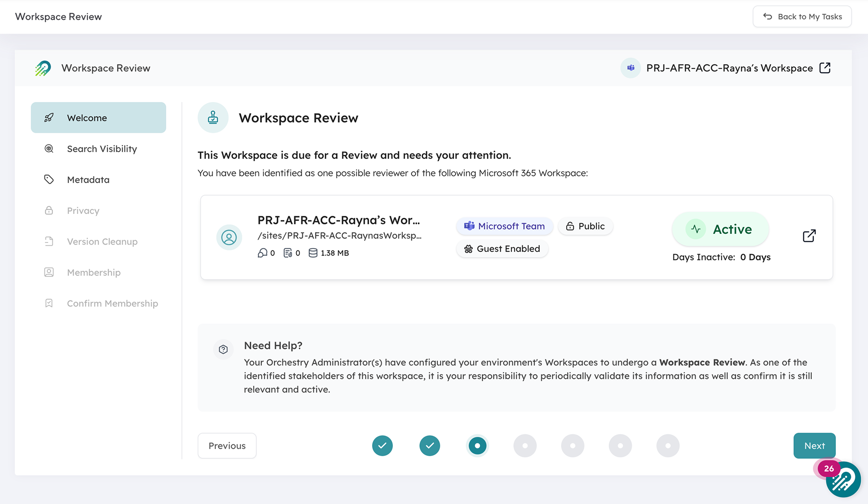Select the Welcome step in sidebar
This screenshot has height=504, width=868.
[98, 118]
